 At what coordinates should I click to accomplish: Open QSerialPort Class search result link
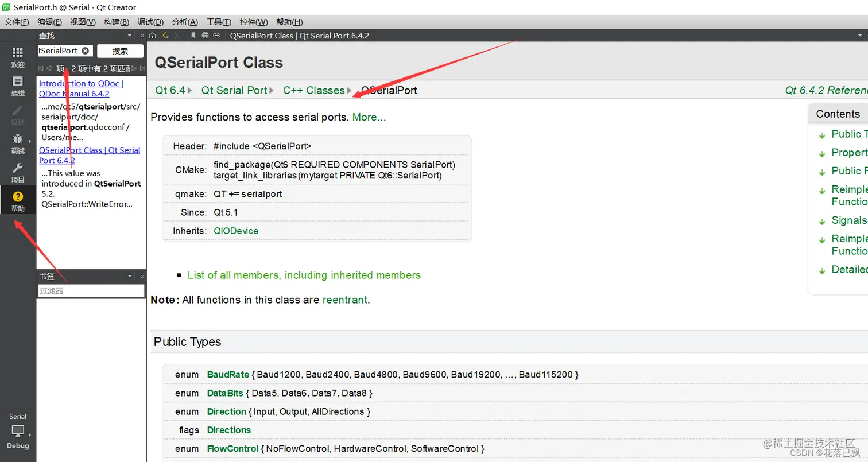[x=90, y=155]
